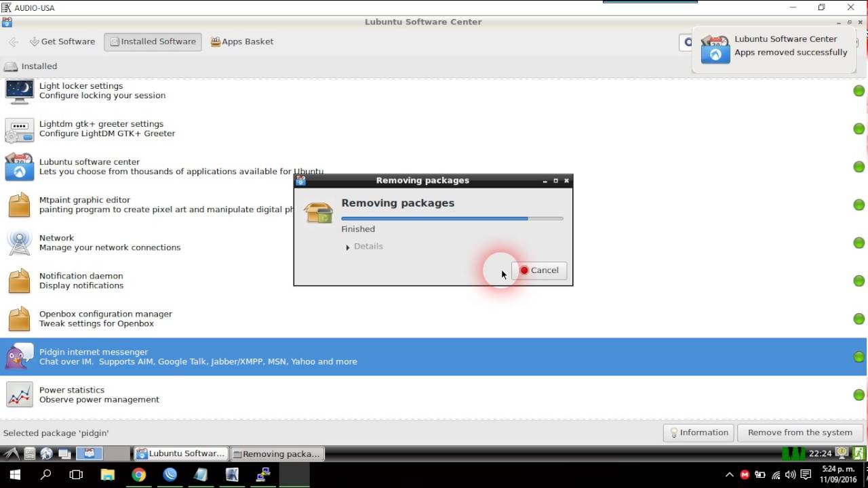This screenshot has width=868, height=488.
Task: Click the Pidgin purple bird icon
Action: tap(19, 357)
